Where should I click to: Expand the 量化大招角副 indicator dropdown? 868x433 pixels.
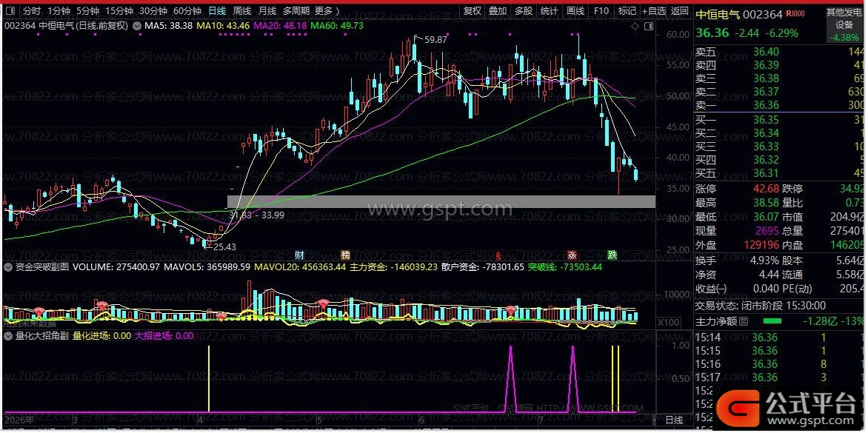(8, 335)
